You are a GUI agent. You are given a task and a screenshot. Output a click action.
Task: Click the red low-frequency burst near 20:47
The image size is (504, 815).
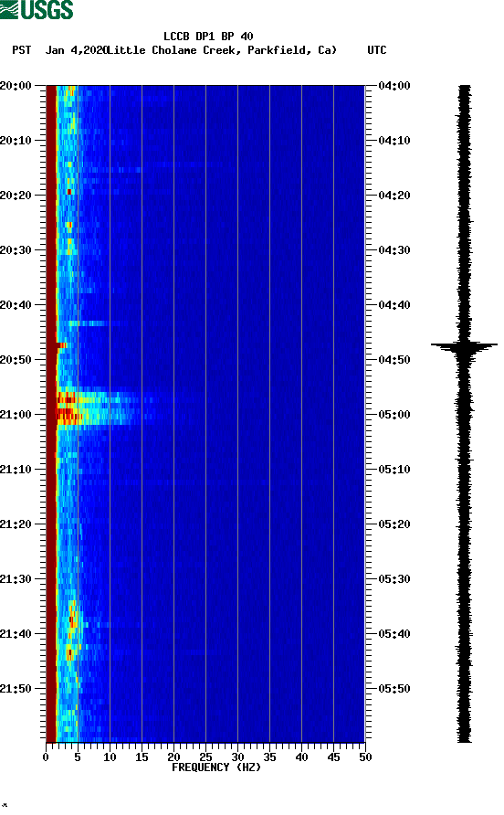pyautogui.click(x=61, y=345)
